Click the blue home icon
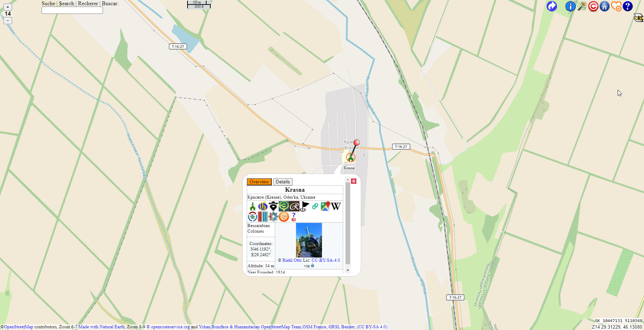This screenshot has height=330, width=644. coord(604,6)
